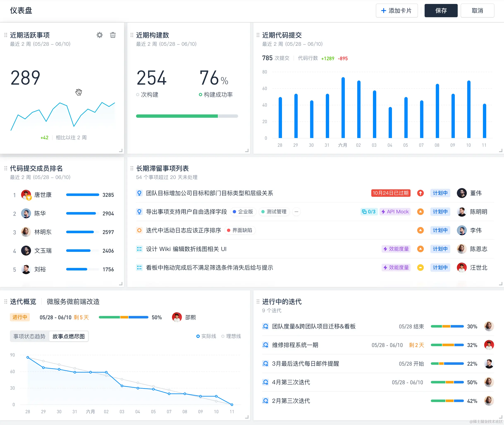Switch to 事项状态趋势 tab
The height and width of the screenshot is (425, 504).
pyautogui.click(x=29, y=336)
